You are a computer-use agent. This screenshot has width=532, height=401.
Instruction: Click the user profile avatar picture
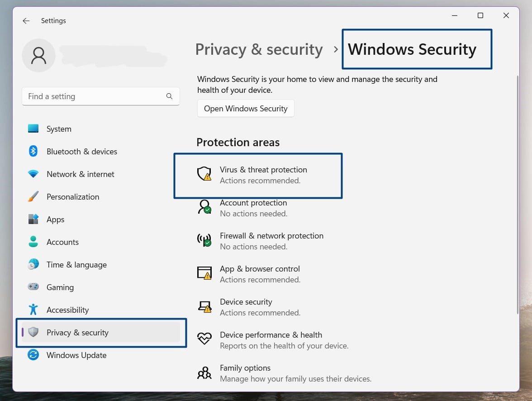pos(38,56)
